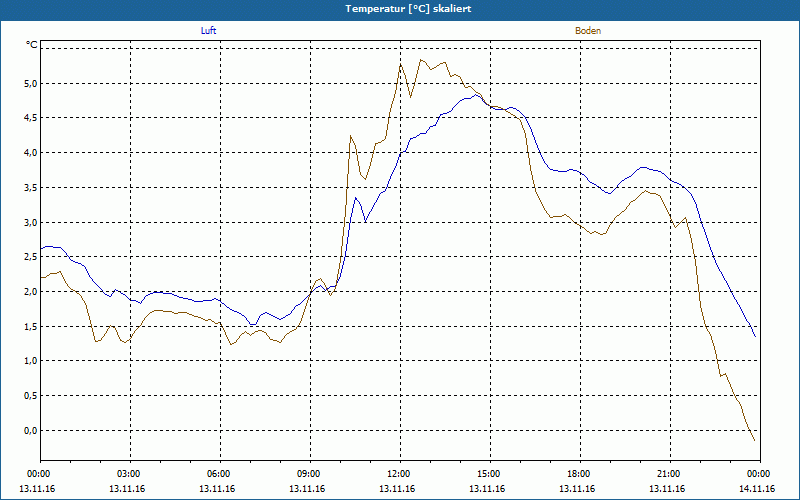Click the Luft legend label
This screenshot has width=800, height=500.
(x=208, y=31)
